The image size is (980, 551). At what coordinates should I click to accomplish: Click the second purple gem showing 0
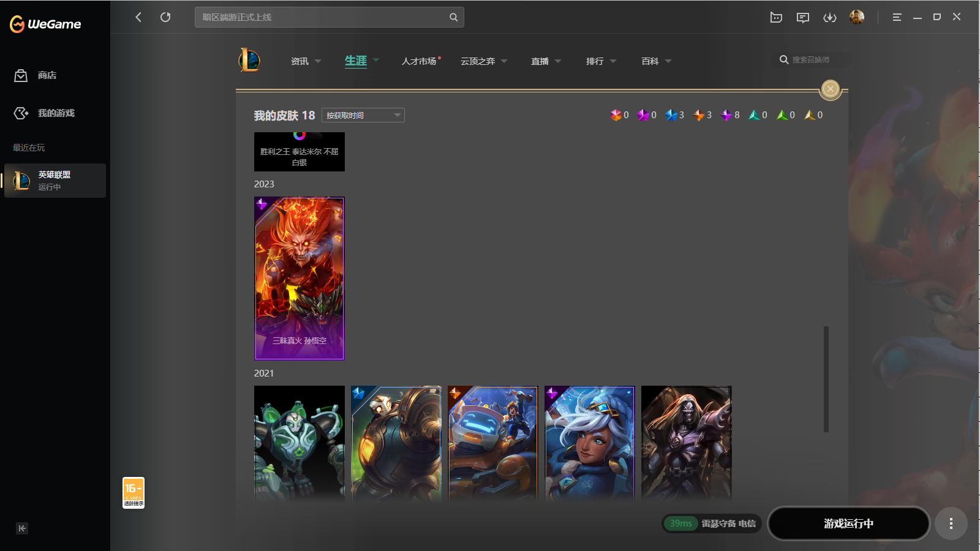click(643, 115)
